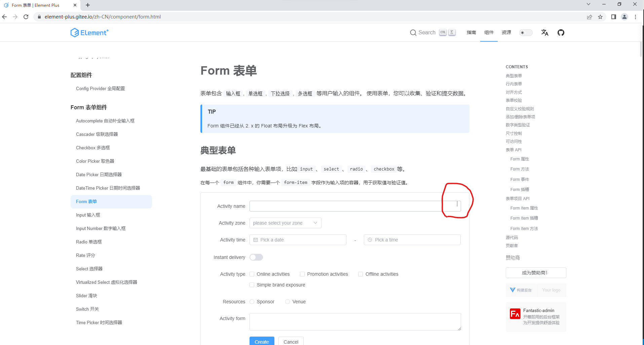Screen dimensions: 644x345
Task: Click the share page icon
Action: point(590,17)
